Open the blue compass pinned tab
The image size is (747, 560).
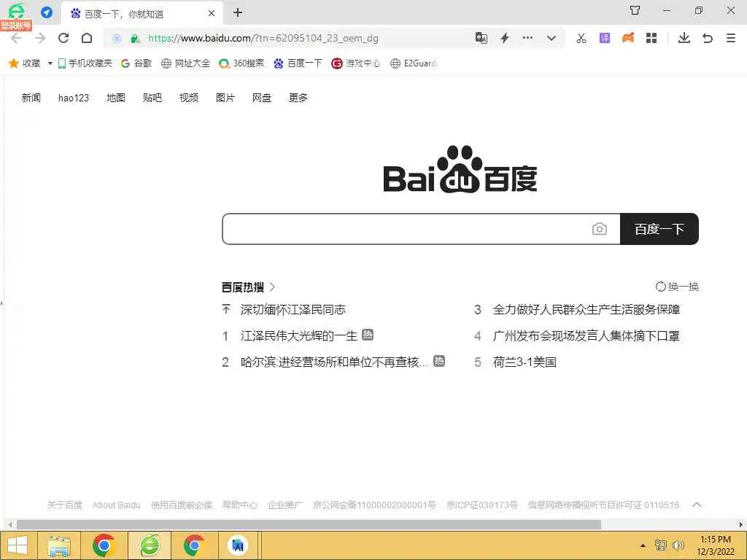[x=47, y=12]
